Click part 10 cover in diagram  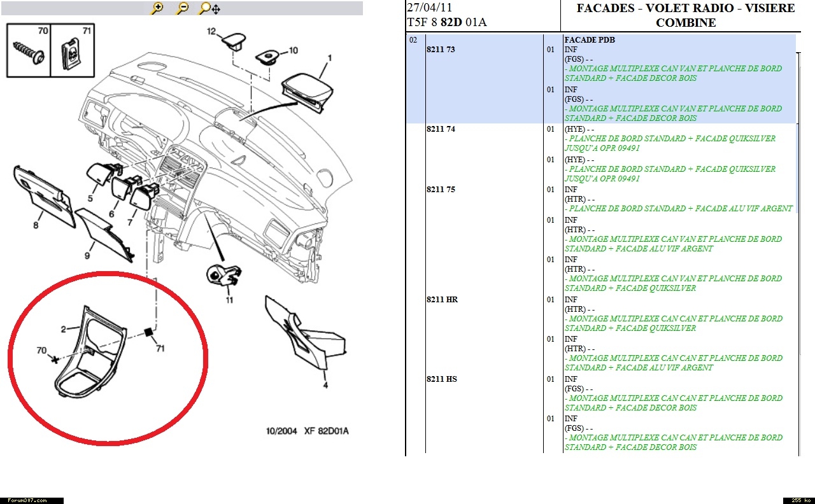pos(268,57)
